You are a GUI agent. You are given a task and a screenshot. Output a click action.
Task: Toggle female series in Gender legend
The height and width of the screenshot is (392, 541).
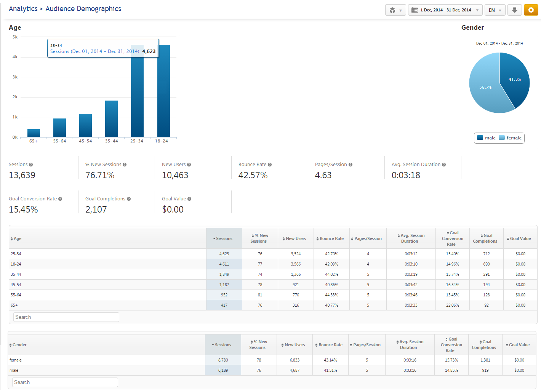pos(510,138)
